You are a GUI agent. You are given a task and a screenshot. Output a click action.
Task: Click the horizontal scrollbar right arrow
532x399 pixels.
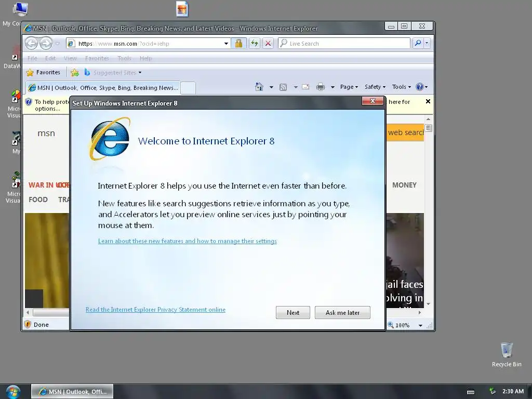coord(420,312)
